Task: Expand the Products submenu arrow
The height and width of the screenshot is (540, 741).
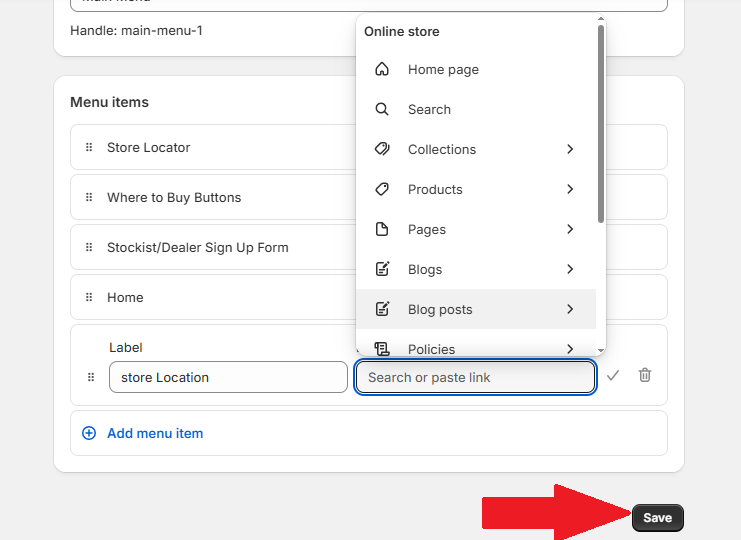Action: (570, 189)
